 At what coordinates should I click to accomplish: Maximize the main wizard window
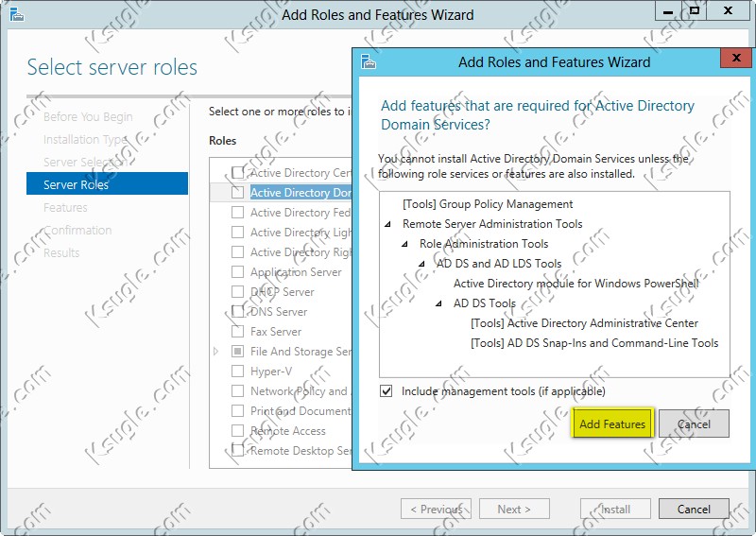pos(695,11)
